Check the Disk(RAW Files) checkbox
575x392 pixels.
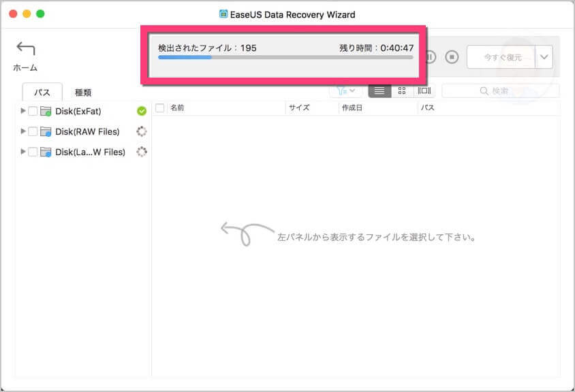33,131
